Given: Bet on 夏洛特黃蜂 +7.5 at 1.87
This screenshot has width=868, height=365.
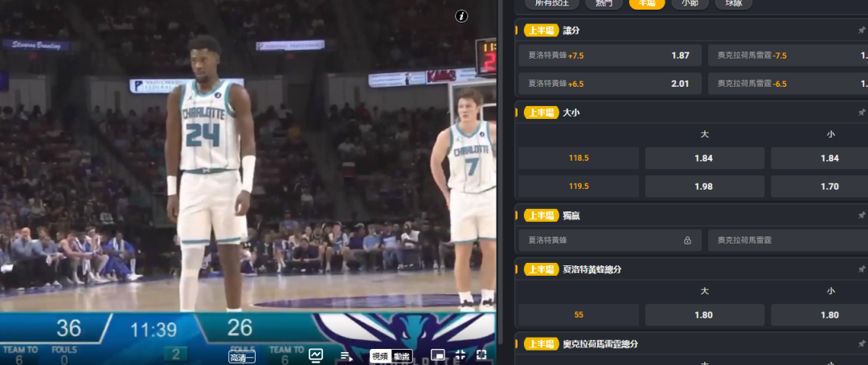Looking at the screenshot, I should tap(610, 55).
